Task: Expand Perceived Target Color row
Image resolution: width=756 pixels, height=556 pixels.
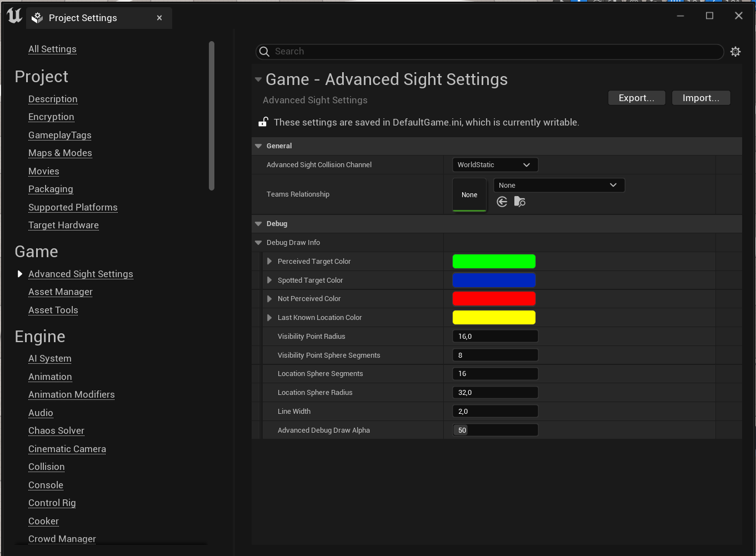Action: (269, 261)
